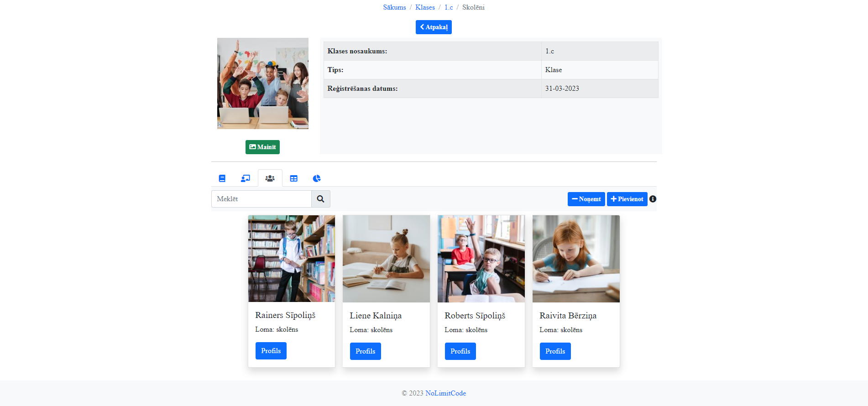Select the students group icon tab
This screenshot has height=406, width=868.
[x=270, y=178]
